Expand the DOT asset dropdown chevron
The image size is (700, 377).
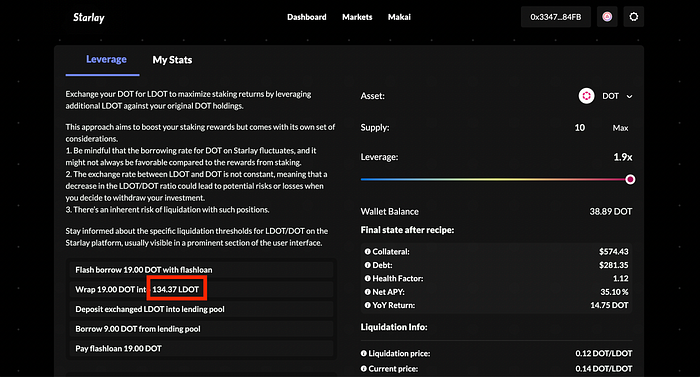pos(629,96)
